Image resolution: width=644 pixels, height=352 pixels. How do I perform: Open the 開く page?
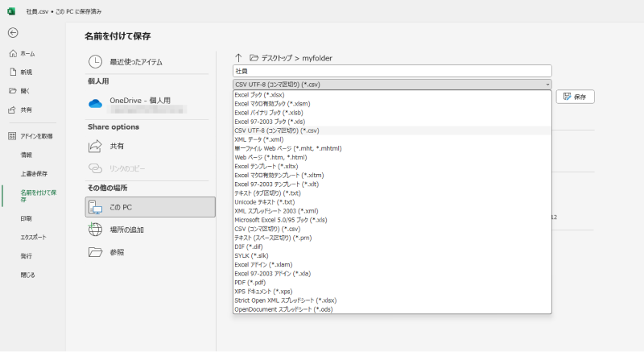tap(20, 91)
